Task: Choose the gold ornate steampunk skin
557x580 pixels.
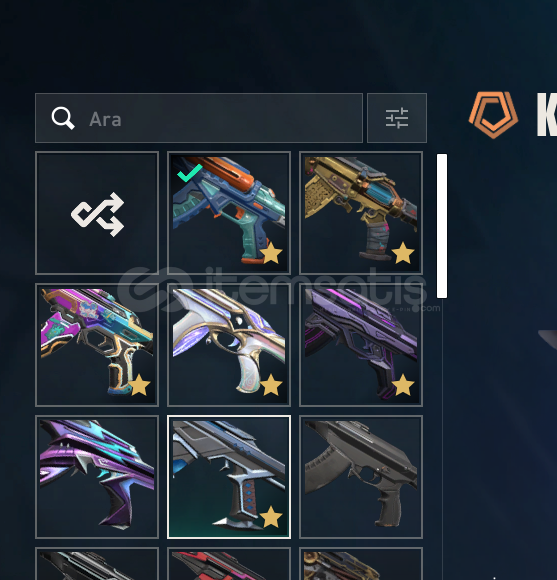Action: click(361, 213)
